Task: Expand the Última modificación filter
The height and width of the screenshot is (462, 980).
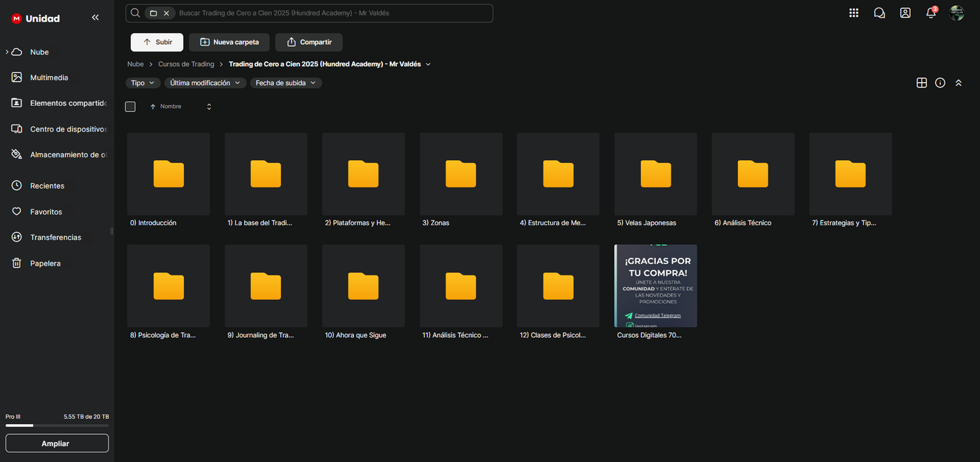Action: (x=205, y=83)
